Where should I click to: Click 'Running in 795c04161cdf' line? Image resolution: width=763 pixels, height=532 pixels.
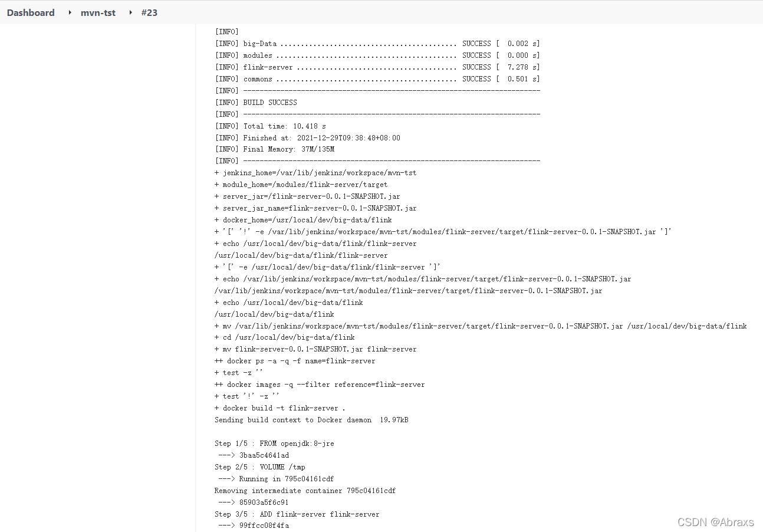(276, 479)
